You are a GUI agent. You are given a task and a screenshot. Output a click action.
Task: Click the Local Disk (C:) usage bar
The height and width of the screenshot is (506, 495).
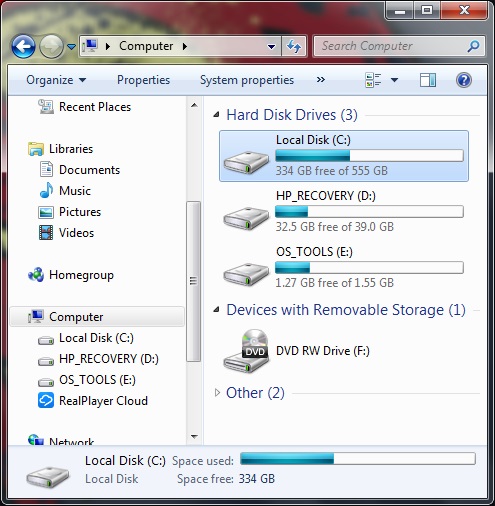(x=369, y=156)
